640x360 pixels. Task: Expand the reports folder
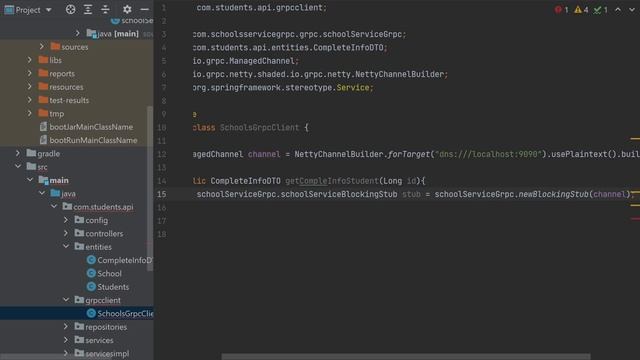[29, 73]
